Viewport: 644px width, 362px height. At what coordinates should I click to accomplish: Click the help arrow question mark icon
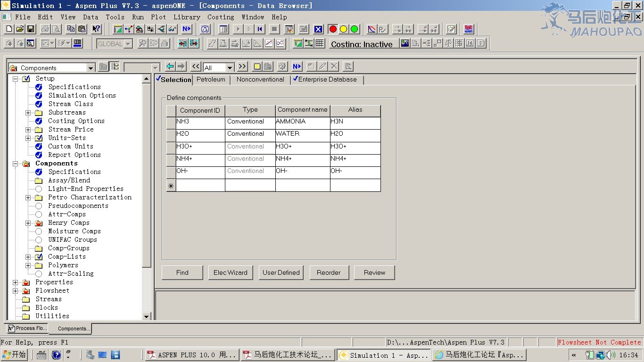pyautogui.click(x=96, y=29)
